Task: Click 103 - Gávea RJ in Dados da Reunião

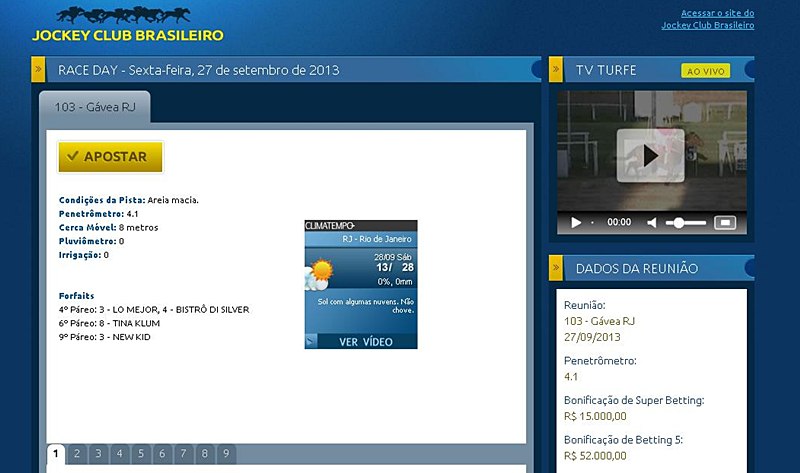Action: (x=599, y=321)
